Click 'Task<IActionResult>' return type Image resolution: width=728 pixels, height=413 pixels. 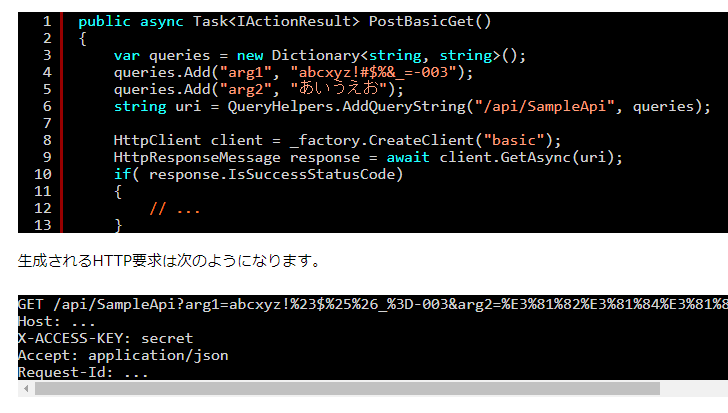pyautogui.click(x=276, y=21)
